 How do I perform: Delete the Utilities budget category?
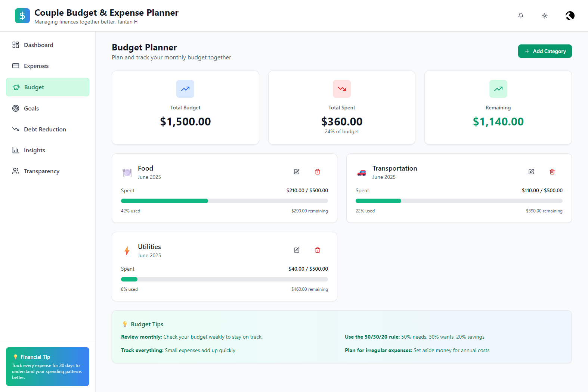click(x=318, y=250)
